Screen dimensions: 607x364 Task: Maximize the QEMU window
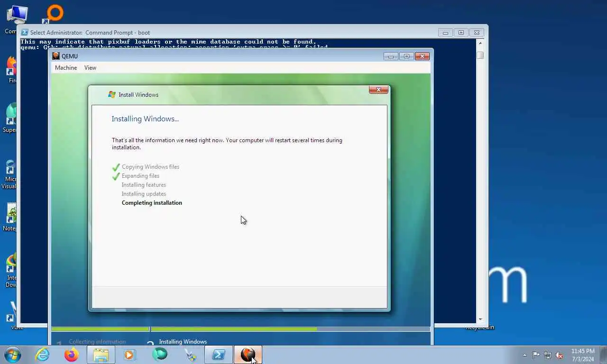(x=406, y=56)
